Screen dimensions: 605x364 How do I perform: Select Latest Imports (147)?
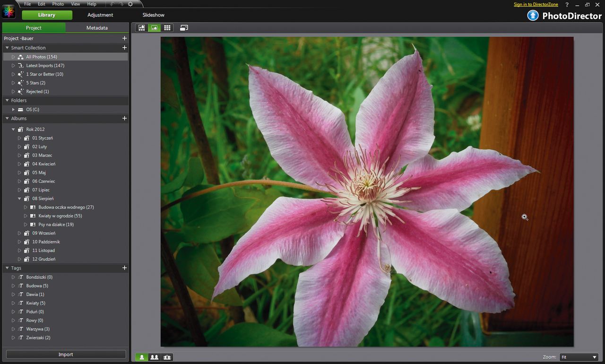click(x=45, y=65)
